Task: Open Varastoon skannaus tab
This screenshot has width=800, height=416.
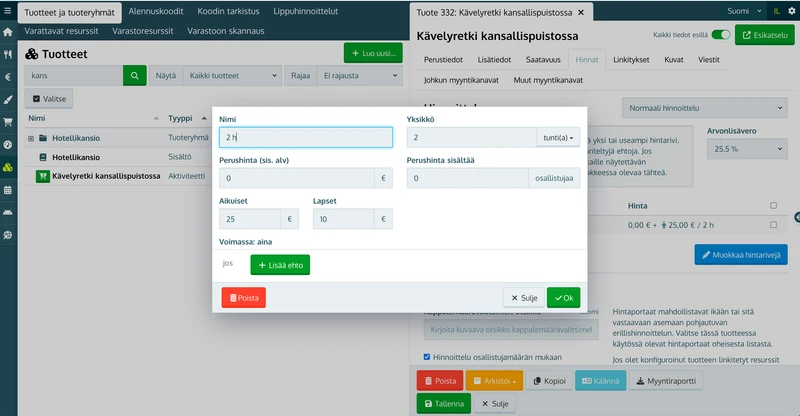Action: point(226,31)
